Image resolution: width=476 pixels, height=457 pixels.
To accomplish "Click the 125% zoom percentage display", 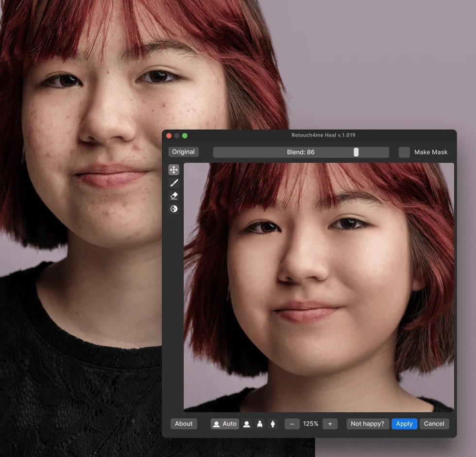I will (x=311, y=423).
